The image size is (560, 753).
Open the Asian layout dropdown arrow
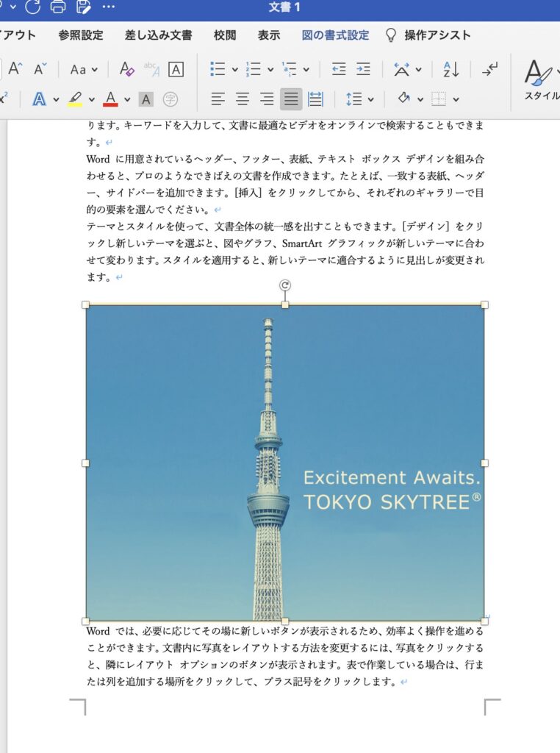tap(418, 70)
